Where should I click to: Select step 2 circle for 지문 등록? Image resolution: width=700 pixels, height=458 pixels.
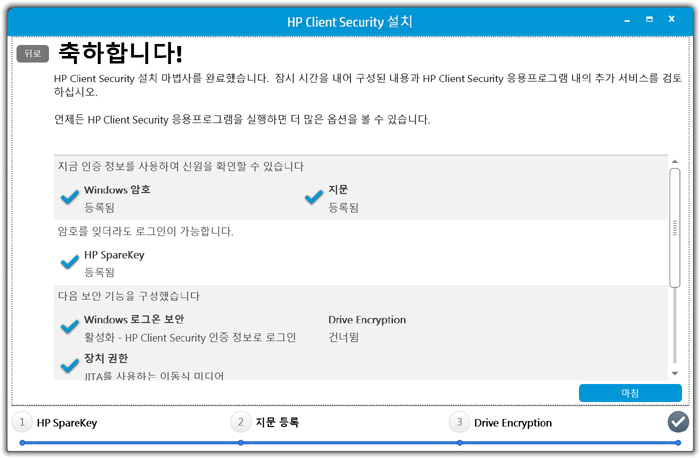(x=240, y=422)
